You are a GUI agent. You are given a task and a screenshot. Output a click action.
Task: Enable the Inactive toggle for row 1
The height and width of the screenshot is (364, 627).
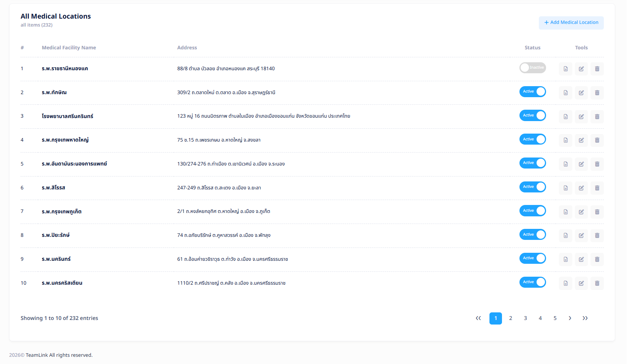pos(532,68)
